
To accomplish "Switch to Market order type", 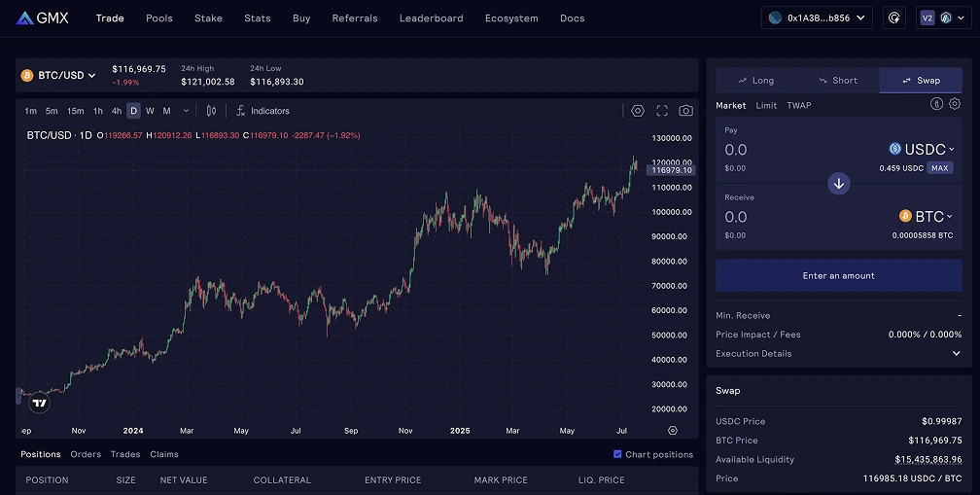I will pyautogui.click(x=731, y=106).
